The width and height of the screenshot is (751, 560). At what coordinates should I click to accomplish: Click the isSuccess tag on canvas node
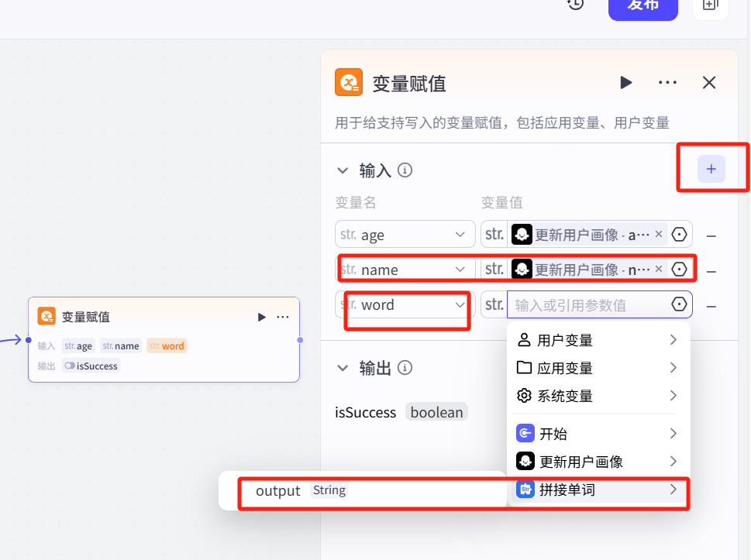(91, 366)
